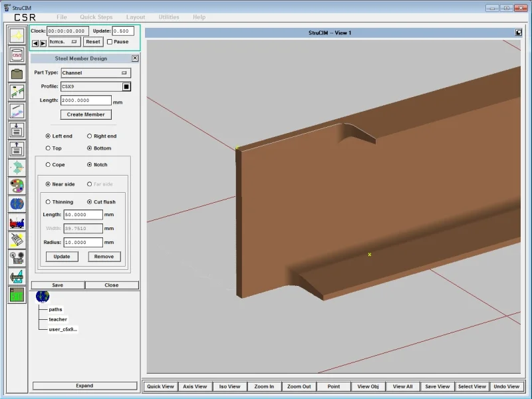This screenshot has width=532, height=399.
Task: Select the teacher tree item
Action: click(x=58, y=319)
